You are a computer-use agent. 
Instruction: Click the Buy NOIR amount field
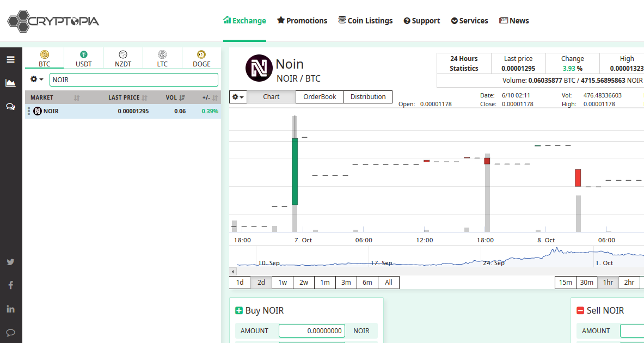[x=312, y=330]
